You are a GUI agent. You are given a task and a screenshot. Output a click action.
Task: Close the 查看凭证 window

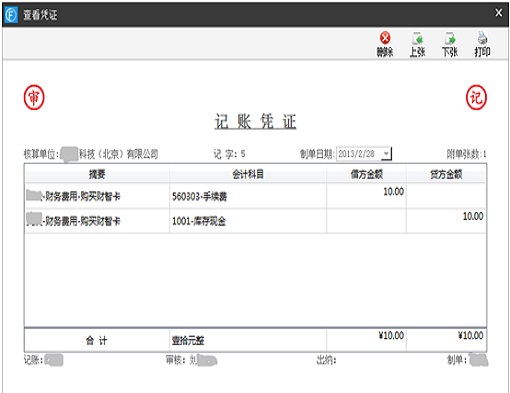click(499, 13)
